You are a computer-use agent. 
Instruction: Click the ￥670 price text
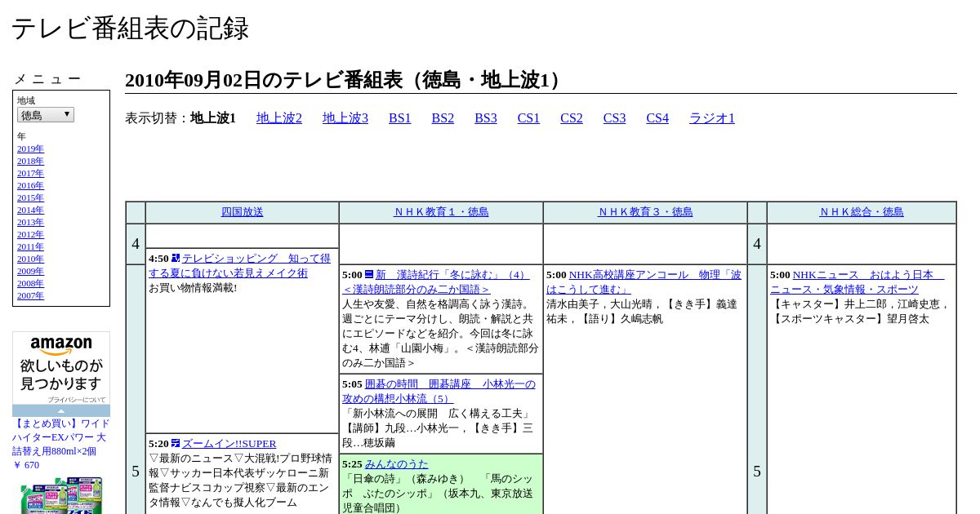pyautogui.click(x=26, y=465)
